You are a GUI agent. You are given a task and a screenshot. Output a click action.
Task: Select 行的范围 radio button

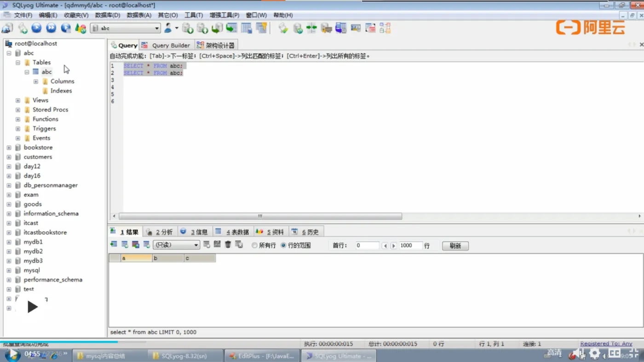click(283, 245)
